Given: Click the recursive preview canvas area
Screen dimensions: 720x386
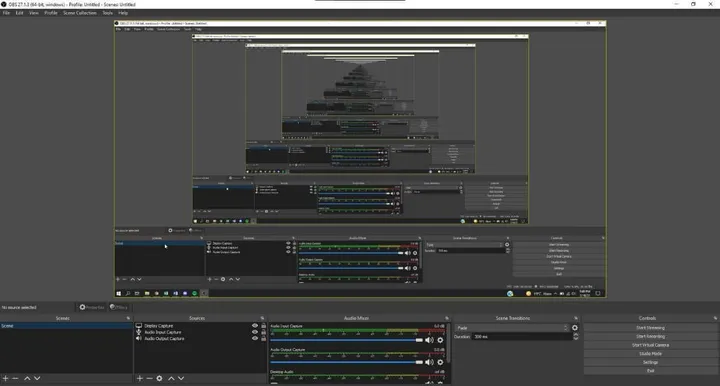Looking at the screenshot, I should [360, 159].
